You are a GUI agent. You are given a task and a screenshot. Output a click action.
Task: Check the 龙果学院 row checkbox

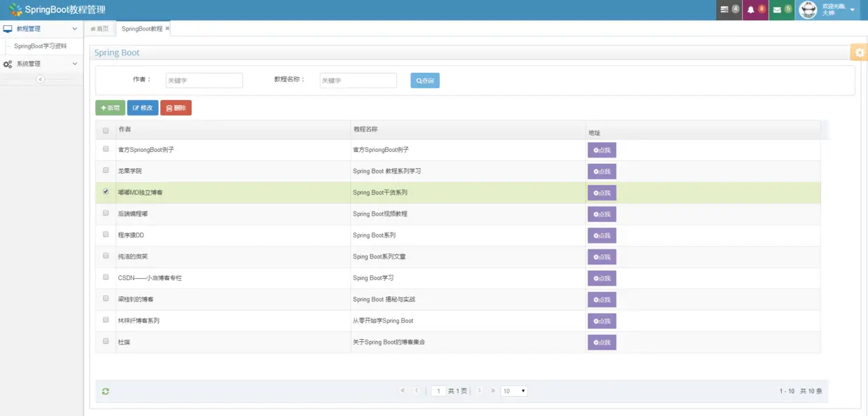tap(106, 170)
